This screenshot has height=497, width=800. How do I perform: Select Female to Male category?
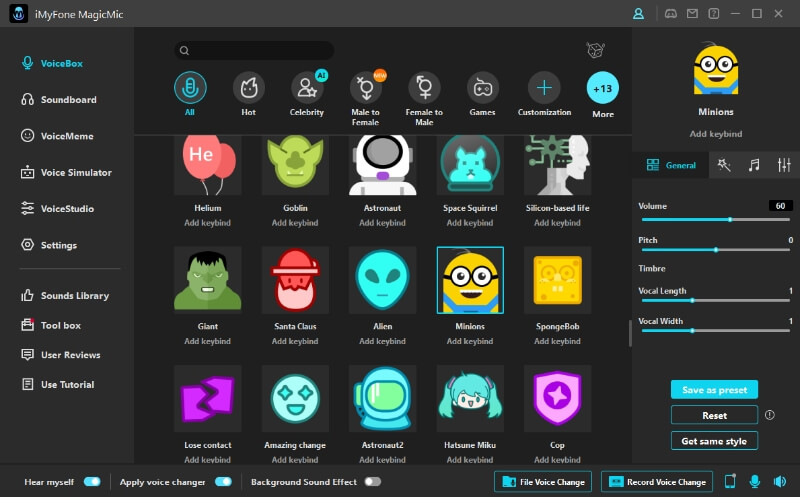click(x=424, y=100)
